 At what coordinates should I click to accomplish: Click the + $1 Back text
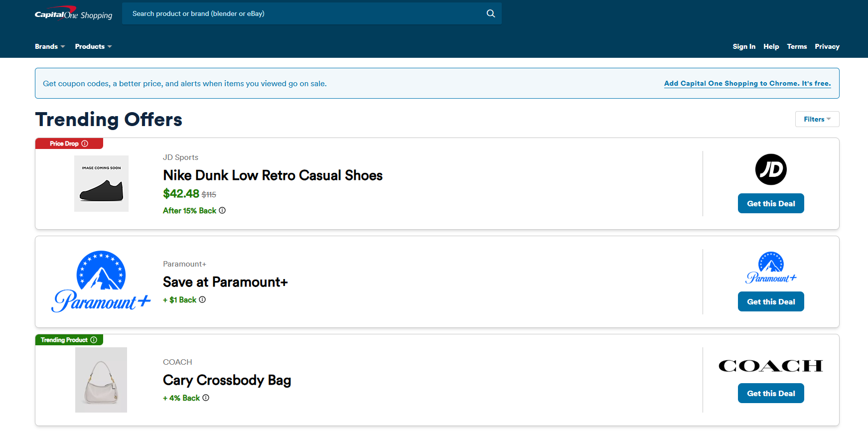(x=180, y=300)
